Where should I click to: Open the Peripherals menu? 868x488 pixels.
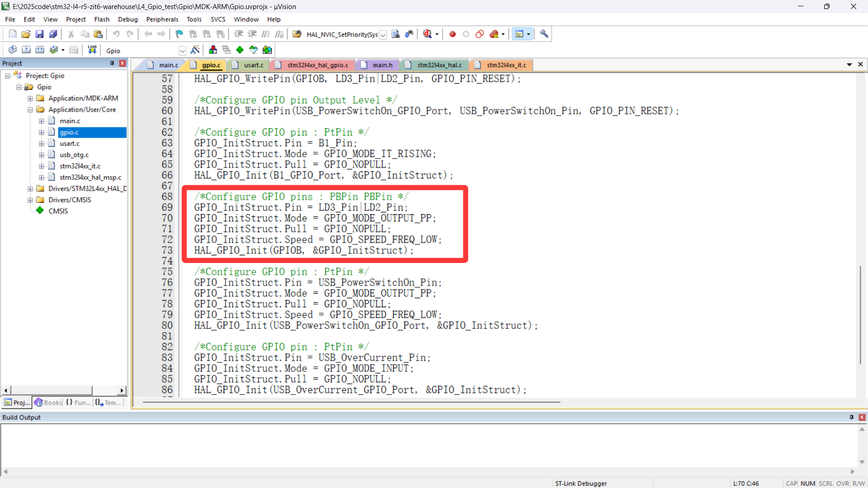tap(162, 19)
